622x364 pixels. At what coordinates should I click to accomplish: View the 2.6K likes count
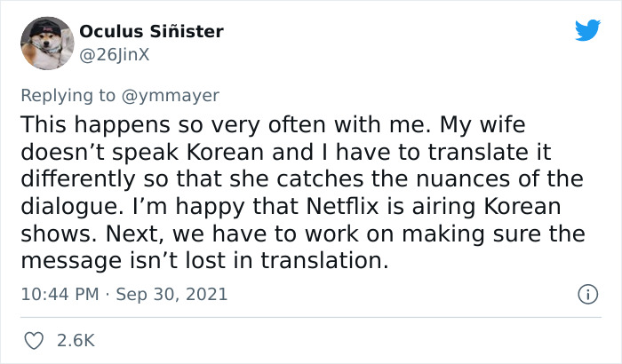pyautogui.click(x=76, y=340)
